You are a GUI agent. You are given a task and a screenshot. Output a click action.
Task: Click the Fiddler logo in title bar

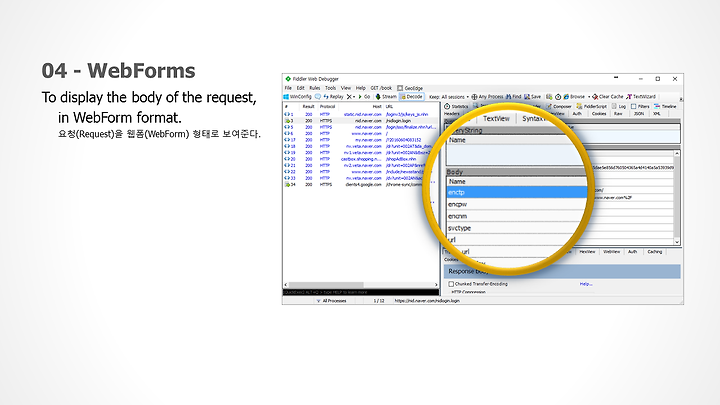coord(288,79)
